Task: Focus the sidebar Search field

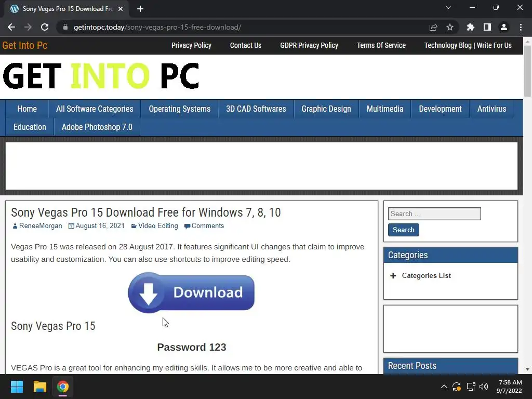Action: (434, 214)
